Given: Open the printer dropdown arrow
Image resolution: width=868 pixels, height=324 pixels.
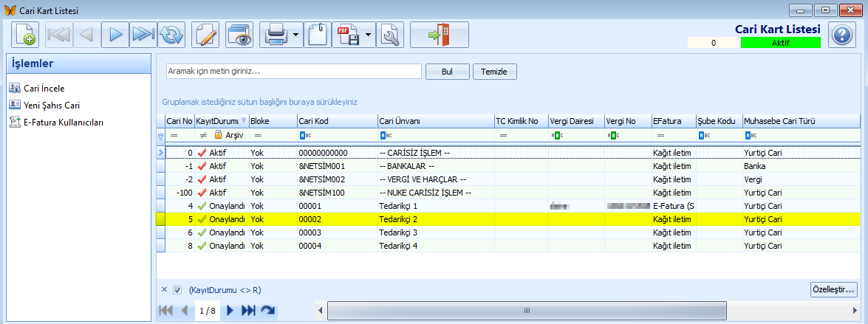Looking at the screenshot, I should (296, 35).
